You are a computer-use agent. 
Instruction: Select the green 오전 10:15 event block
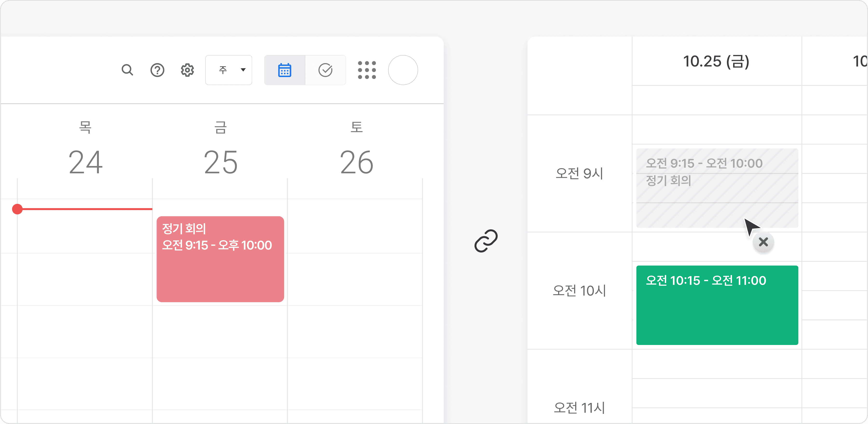[717, 305]
